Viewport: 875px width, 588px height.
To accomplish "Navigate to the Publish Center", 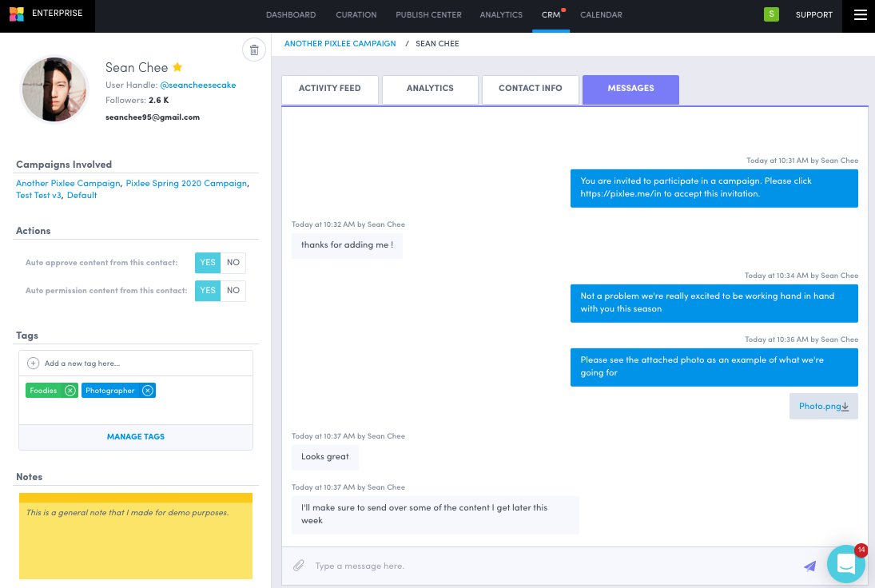I will (x=428, y=14).
